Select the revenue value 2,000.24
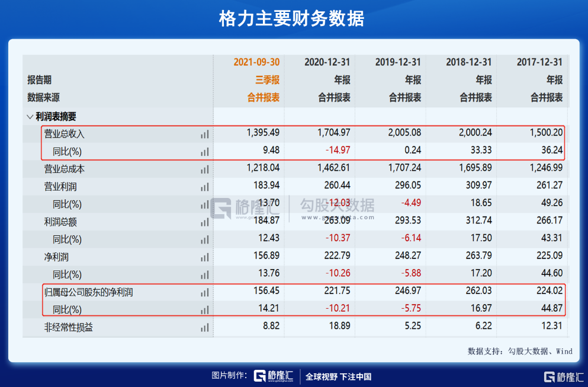 (475, 133)
